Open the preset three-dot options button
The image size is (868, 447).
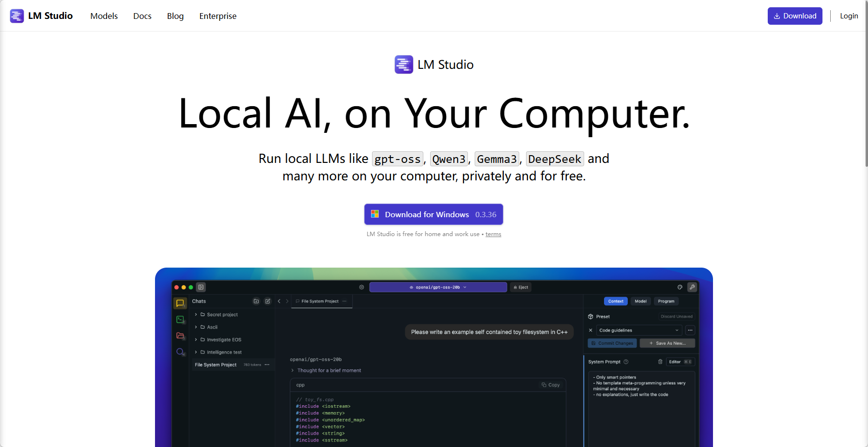[x=690, y=330]
